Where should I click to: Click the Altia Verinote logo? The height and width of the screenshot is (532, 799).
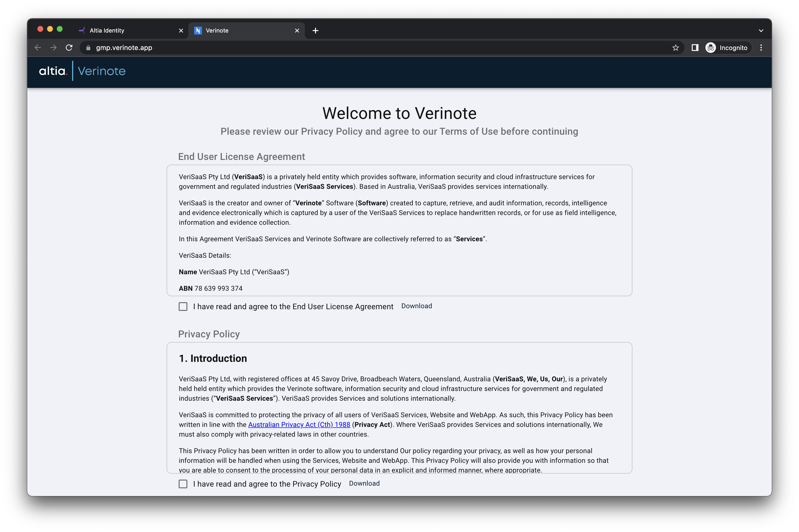pyautogui.click(x=82, y=71)
